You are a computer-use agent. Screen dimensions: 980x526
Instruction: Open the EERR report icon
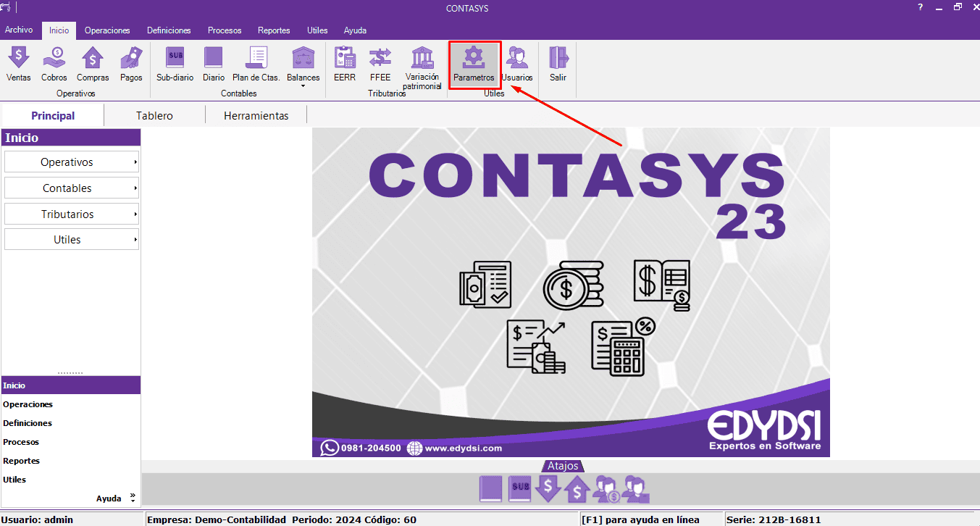point(345,64)
